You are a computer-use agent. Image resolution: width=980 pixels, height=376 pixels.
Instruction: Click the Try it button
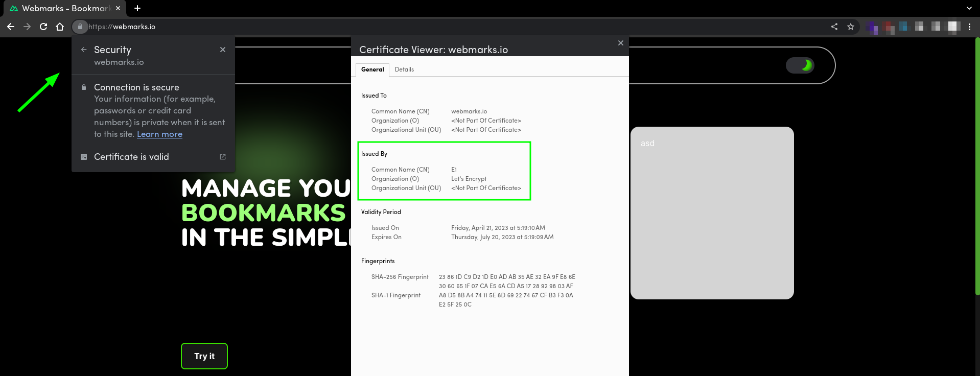pos(204,356)
